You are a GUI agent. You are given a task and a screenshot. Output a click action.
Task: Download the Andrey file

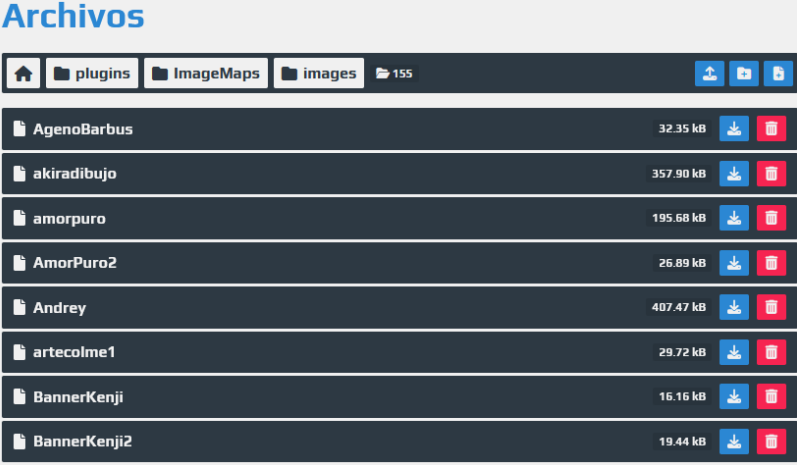[734, 307]
